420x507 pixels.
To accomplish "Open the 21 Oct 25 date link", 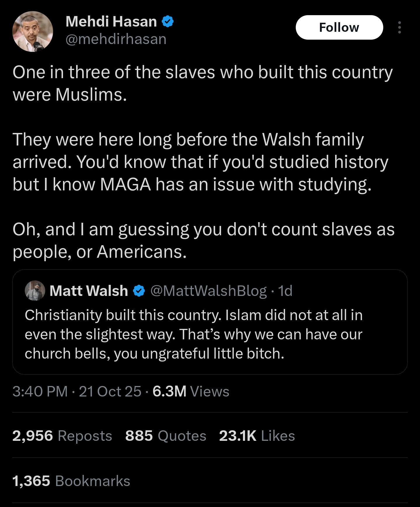I will point(110,391).
